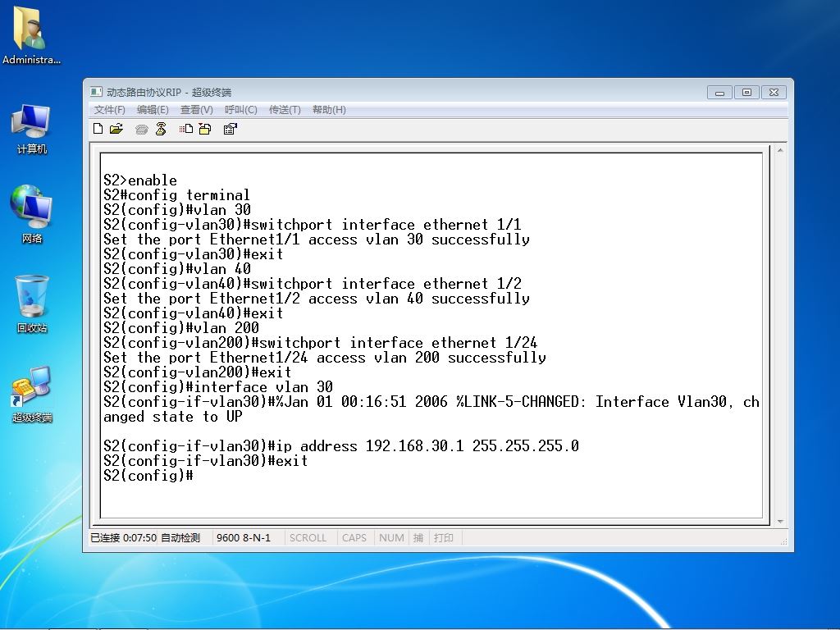This screenshot has width=840, height=630.
Task: Maximize the 超级终端 window
Action: click(746, 93)
